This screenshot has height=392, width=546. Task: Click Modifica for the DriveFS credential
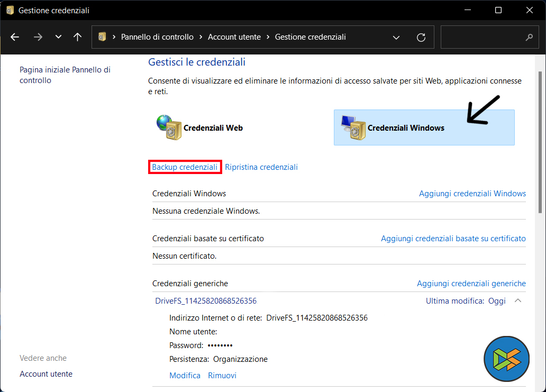(x=185, y=376)
